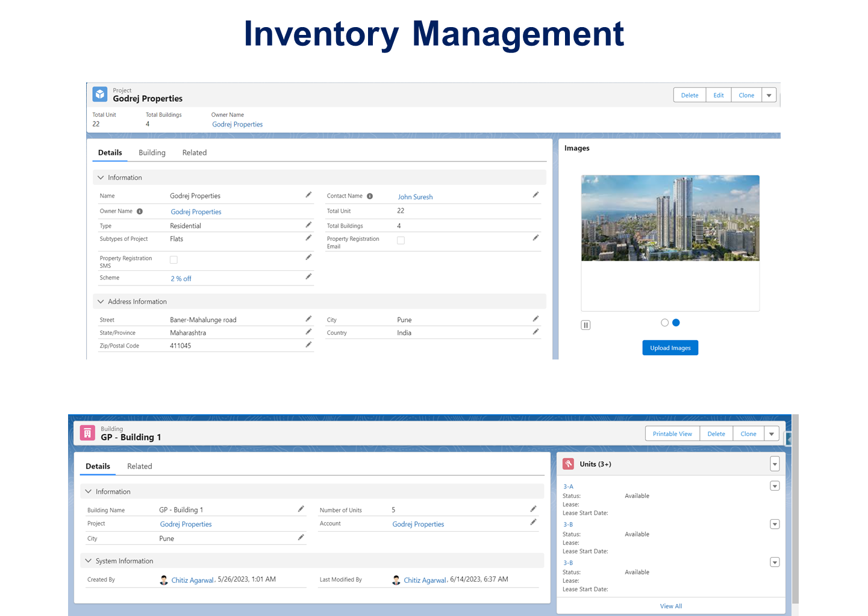Click the skyline project image thumbnail

670,218
